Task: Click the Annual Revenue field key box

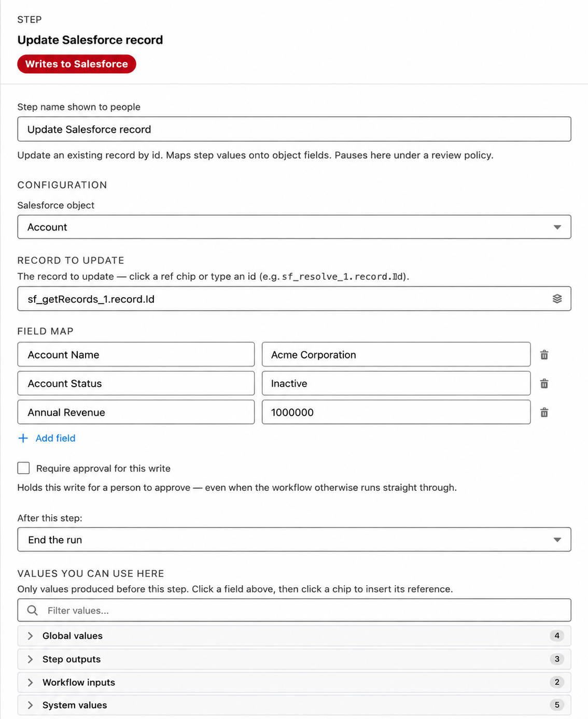Action: pos(136,412)
